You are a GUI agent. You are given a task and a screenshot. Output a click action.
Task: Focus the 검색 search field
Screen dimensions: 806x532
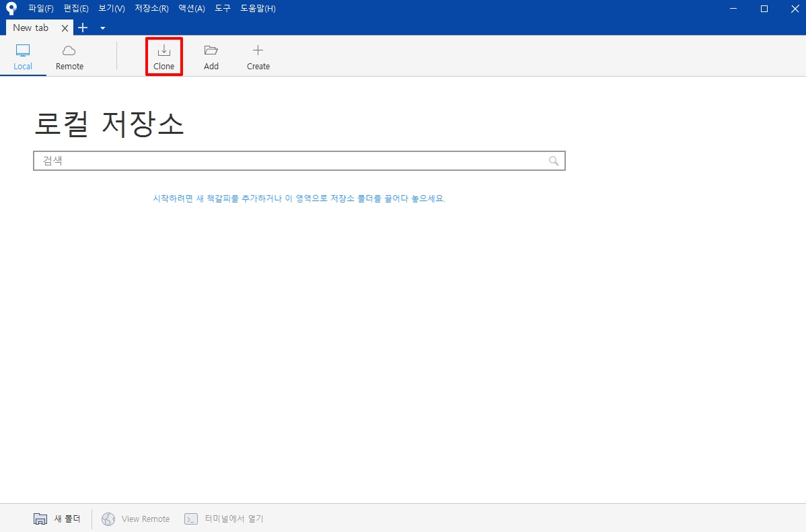[x=299, y=161]
